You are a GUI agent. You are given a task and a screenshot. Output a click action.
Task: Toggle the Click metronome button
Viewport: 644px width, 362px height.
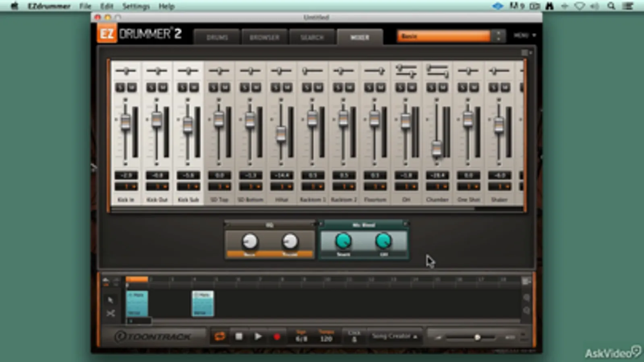pyautogui.click(x=354, y=336)
